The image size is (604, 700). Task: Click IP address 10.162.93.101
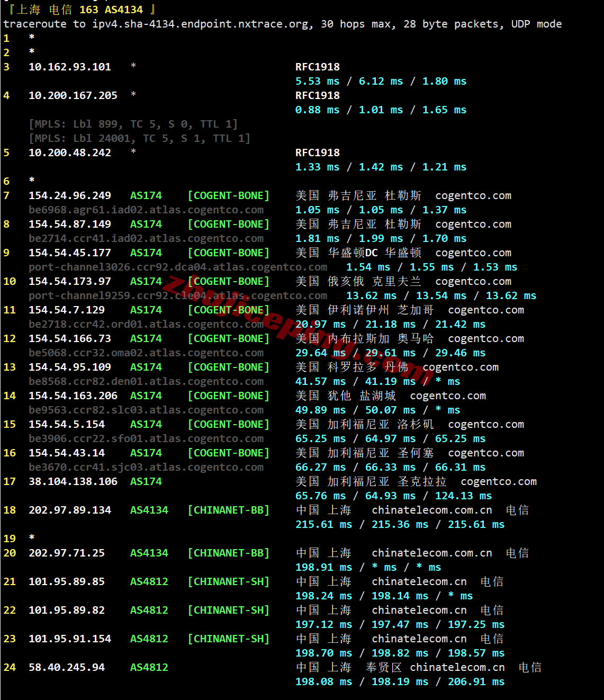click(70, 67)
